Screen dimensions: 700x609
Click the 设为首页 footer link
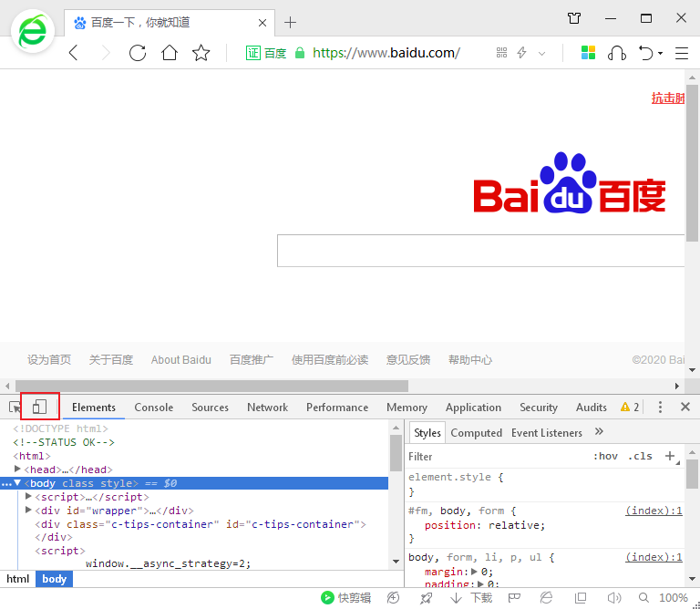pos(49,360)
